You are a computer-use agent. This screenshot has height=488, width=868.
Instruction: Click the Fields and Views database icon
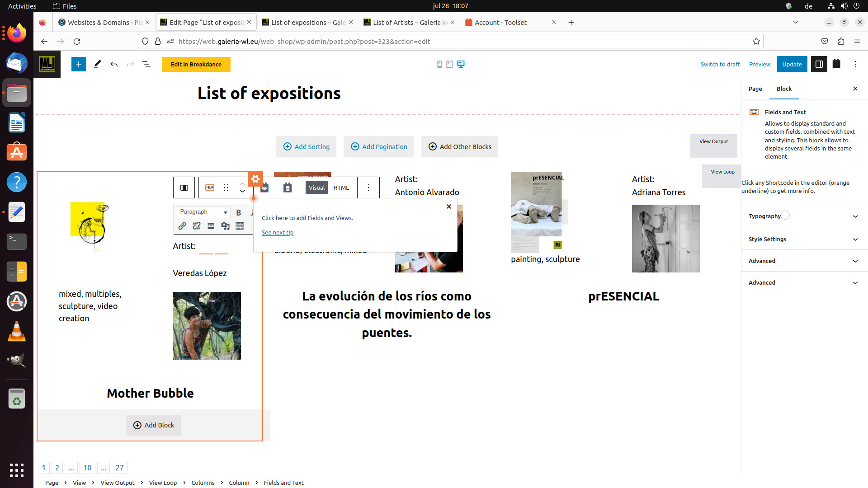click(288, 188)
